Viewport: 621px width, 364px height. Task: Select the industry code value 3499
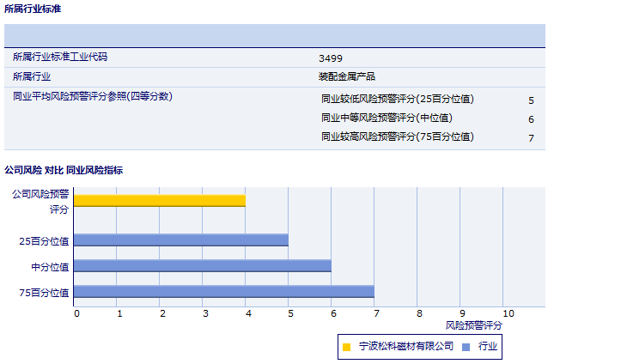tap(331, 58)
